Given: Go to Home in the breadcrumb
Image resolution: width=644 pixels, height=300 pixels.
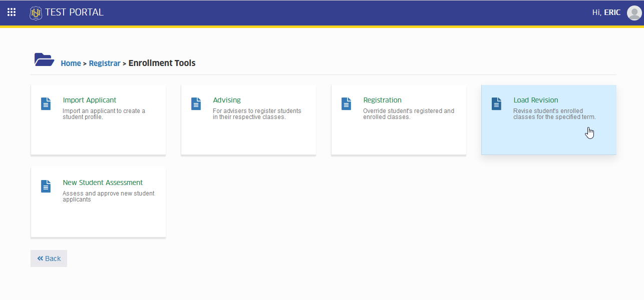Looking at the screenshot, I should 71,63.
